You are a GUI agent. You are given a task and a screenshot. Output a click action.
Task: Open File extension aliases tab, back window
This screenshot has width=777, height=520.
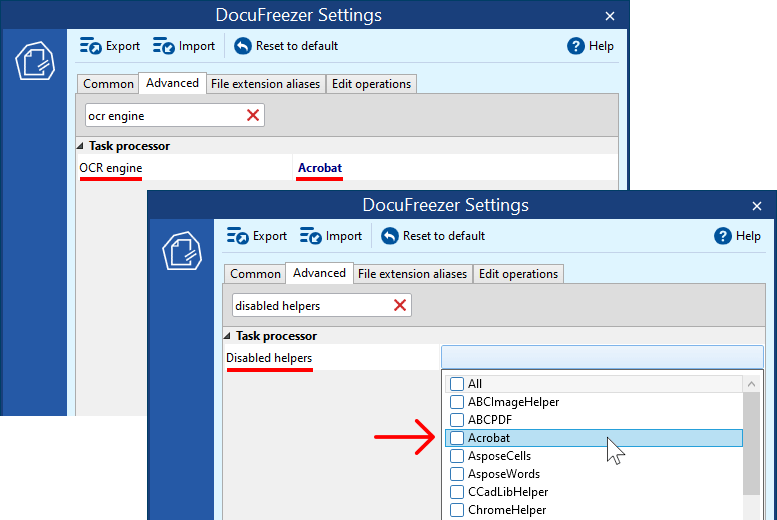pyautogui.click(x=266, y=84)
